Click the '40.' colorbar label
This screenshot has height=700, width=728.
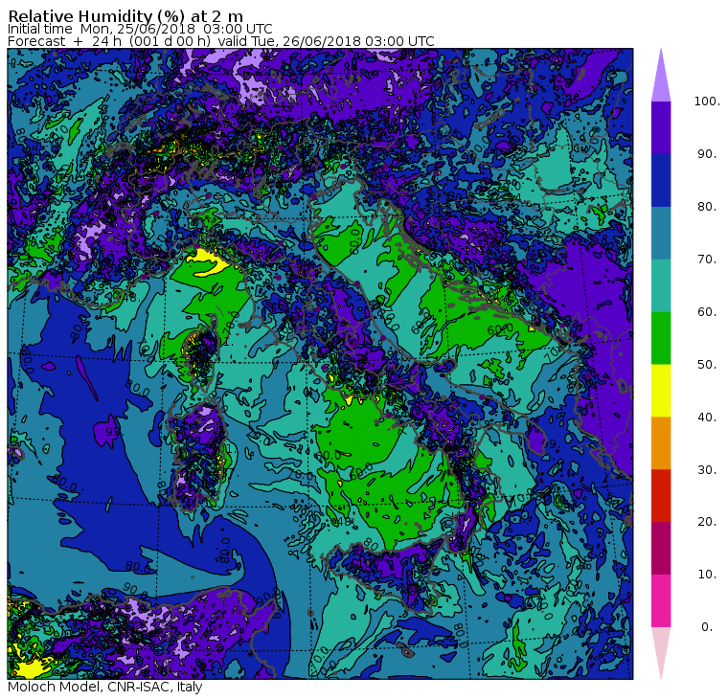707,417
